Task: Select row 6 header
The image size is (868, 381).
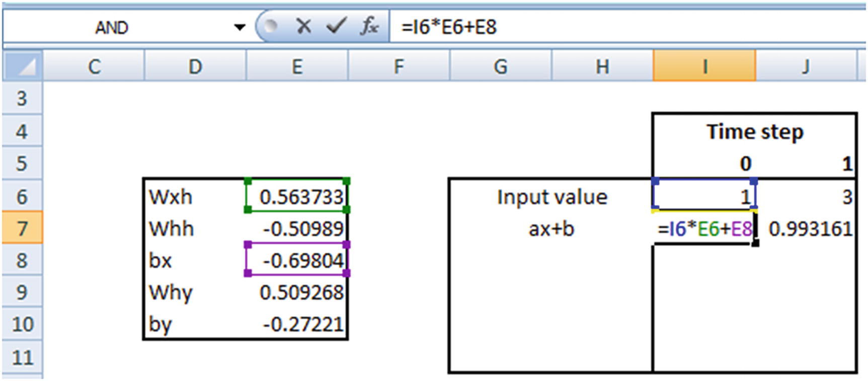Action: tap(22, 195)
